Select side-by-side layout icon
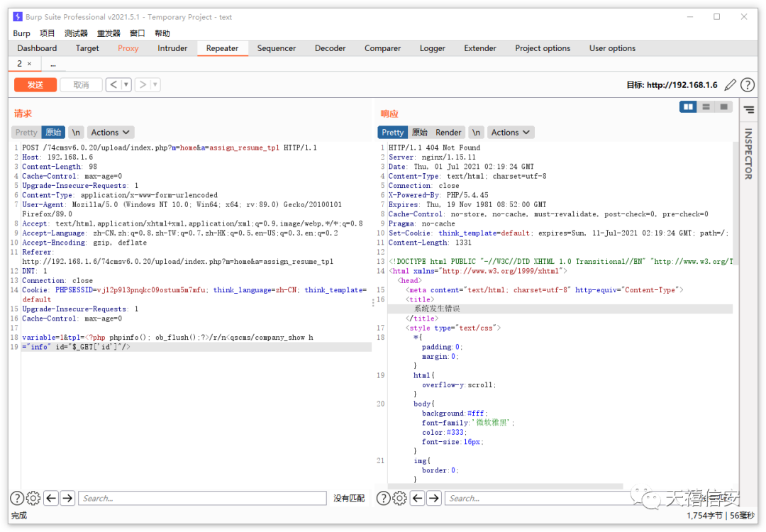The height and width of the screenshot is (532, 766). pos(688,106)
